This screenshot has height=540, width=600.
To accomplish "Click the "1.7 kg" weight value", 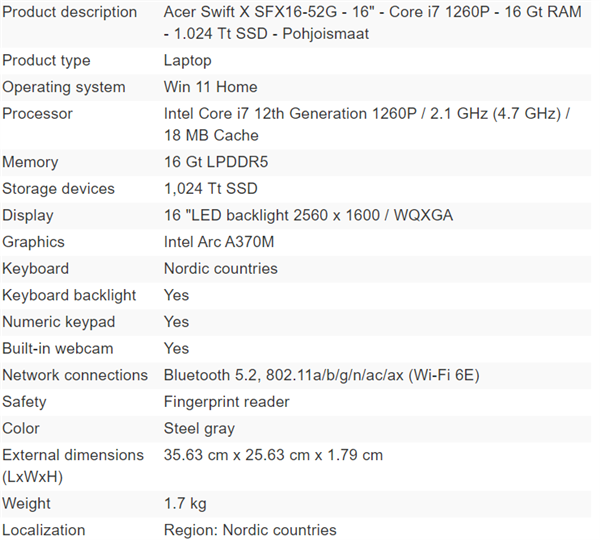I will click(x=185, y=503).
